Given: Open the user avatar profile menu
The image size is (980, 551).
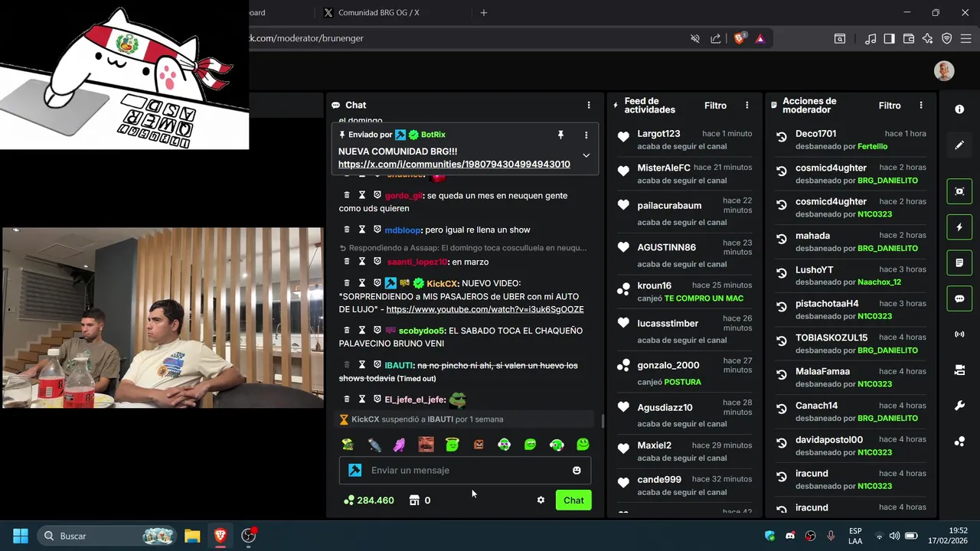Looking at the screenshot, I should click(944, 71).
